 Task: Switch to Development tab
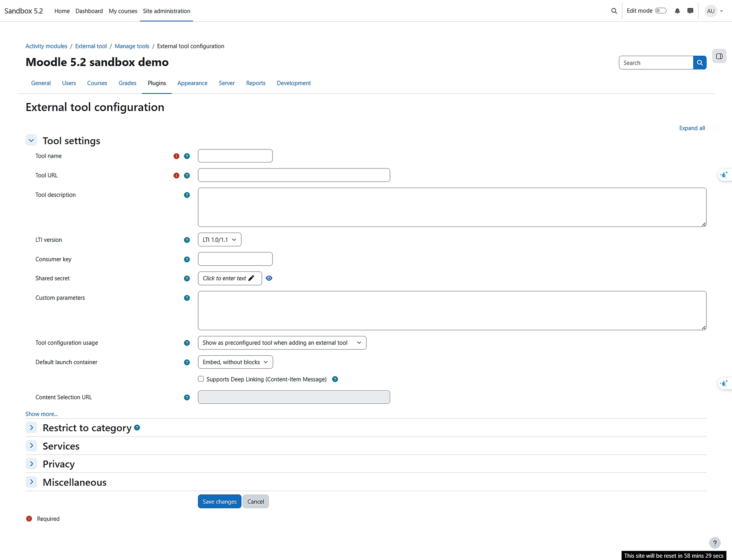294,83
